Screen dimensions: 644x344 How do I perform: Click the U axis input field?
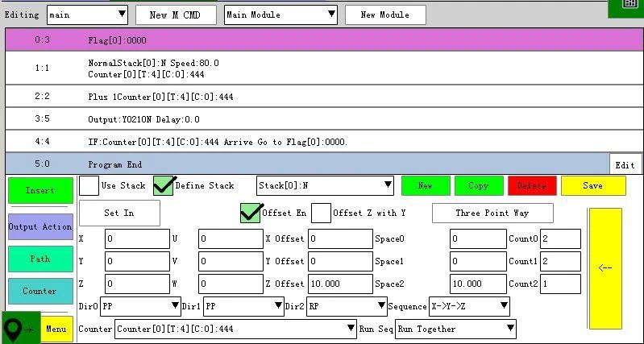pyautogui.click(x=231, y=239)
